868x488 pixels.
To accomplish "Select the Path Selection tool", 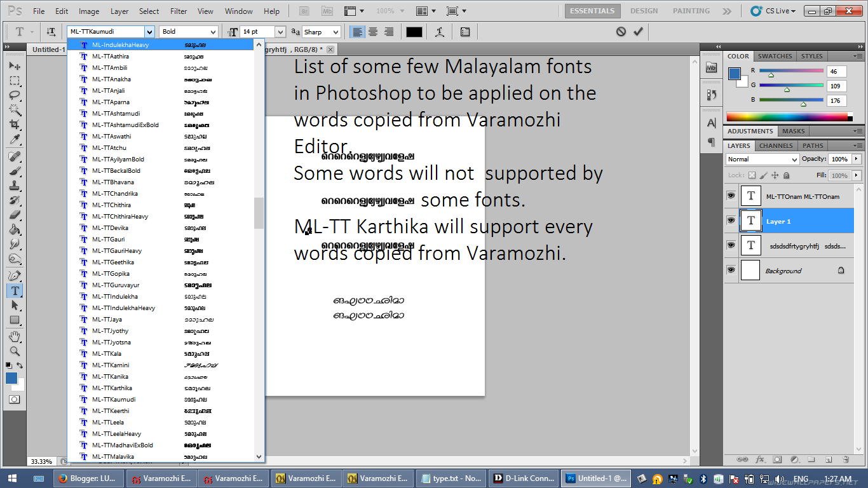I will [x=15, y=305].
